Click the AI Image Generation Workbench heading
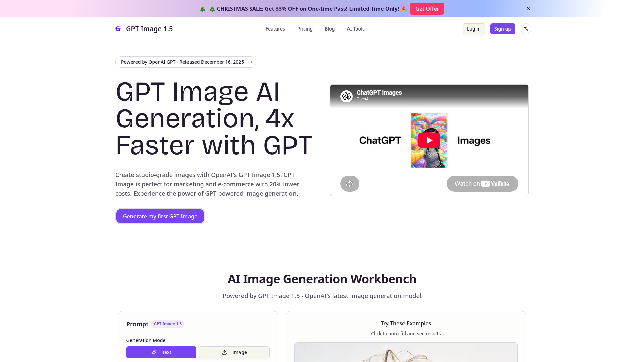Screen dimensions: 644x362 tap(322, 279)
